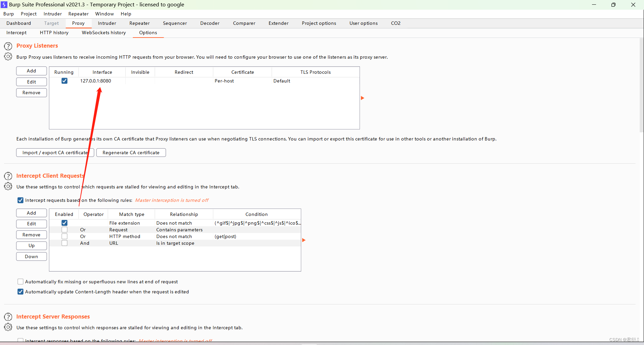Screen dimensions: 644x345
Task: Open Proxy Listeners settings gear icon
Action: click(8, 56)
